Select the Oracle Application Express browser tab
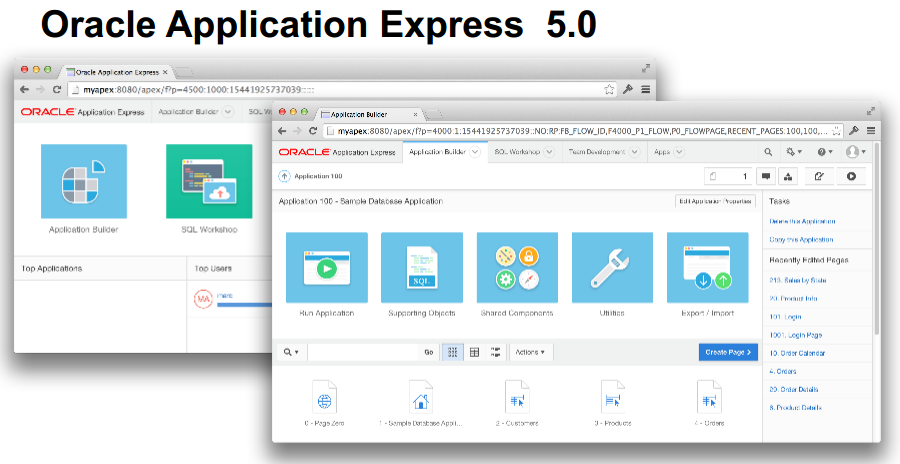The image size is (900, 464). [118, 72]
